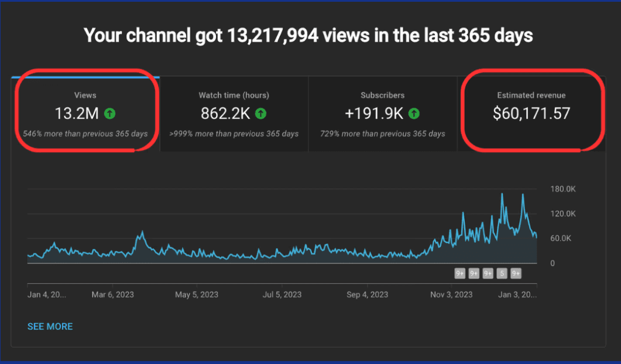Image resolution: width=621 pixels, height=364 pixels.
Task: Click green up arrow beside +191.9K
Action: pos(414,114)
